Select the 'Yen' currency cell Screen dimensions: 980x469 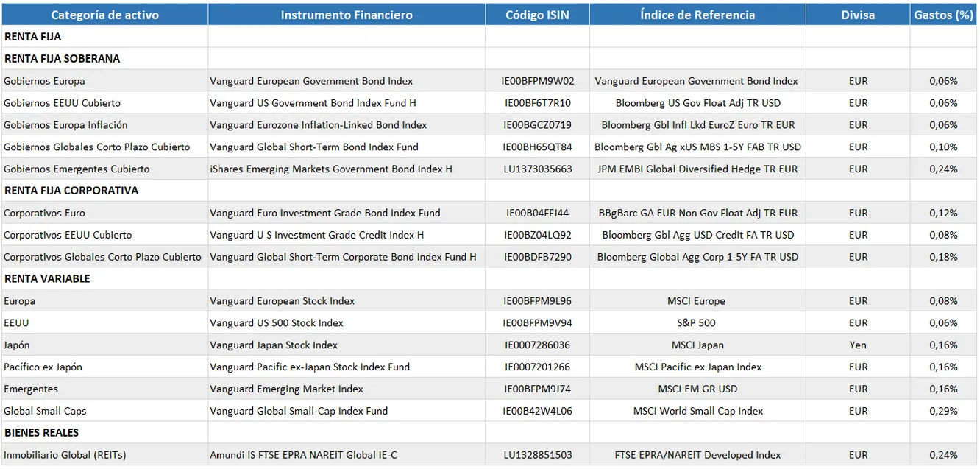click(858, 345)
